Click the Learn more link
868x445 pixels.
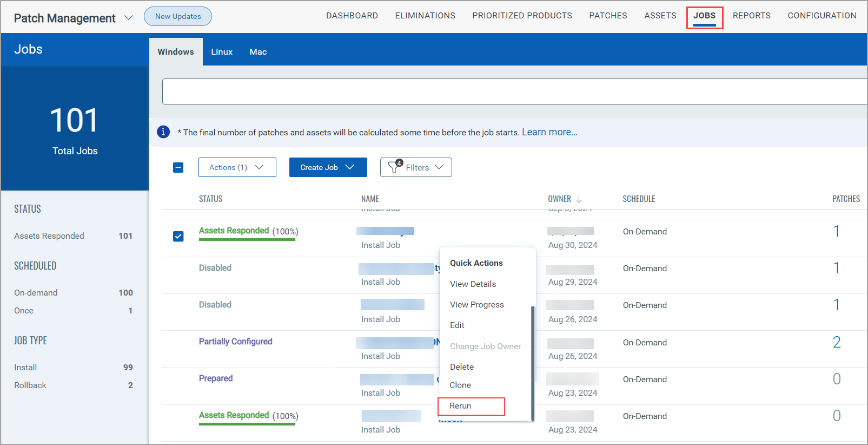coord(549,132)
